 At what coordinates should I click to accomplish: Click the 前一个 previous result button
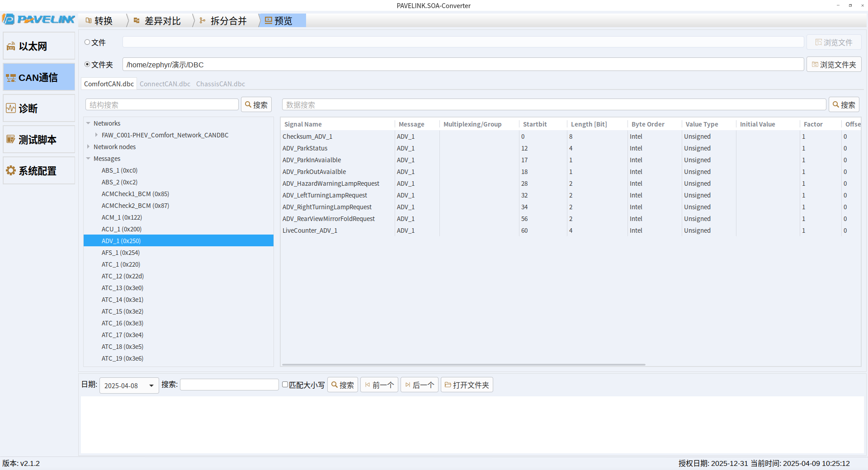tap(379, 385)
